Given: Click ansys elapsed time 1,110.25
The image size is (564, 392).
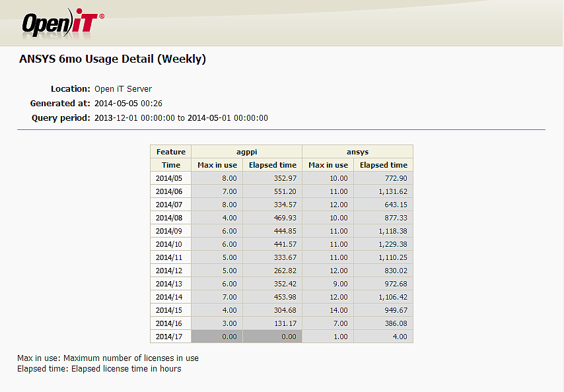Looking at the screenshot, I should (384, 257).
